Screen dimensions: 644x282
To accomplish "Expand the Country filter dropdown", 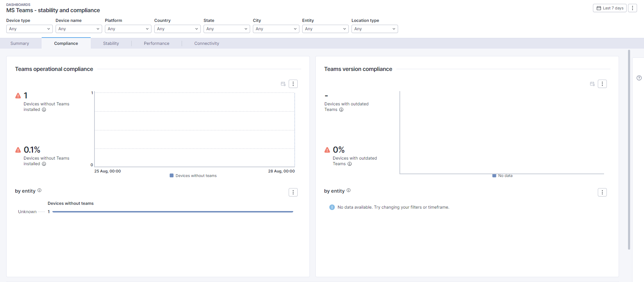I will pos(177,29).
